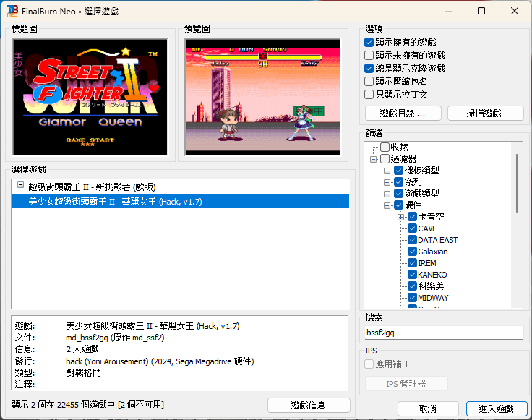
Task: Click the md_bssf2gq file info text
Action: [x=115, y=338]
